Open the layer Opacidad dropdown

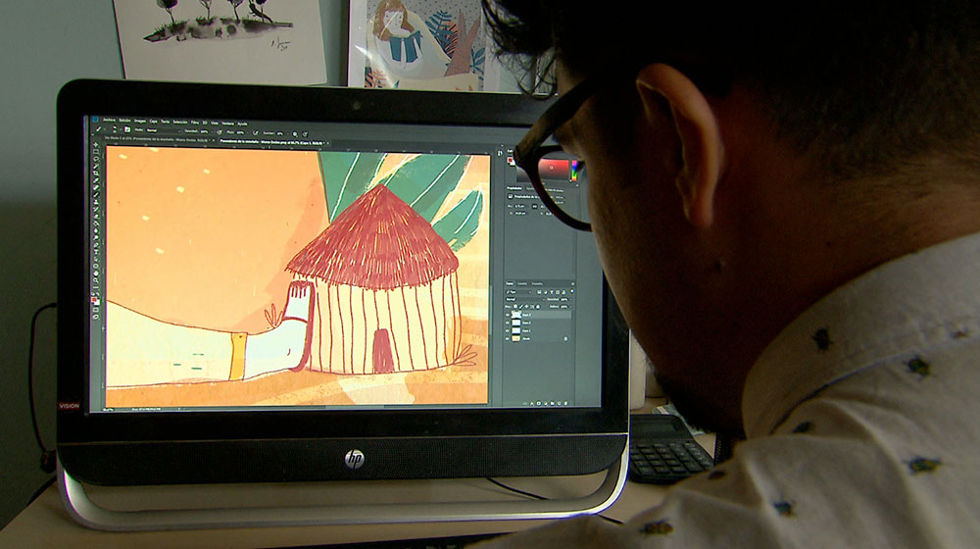(563, 297)
